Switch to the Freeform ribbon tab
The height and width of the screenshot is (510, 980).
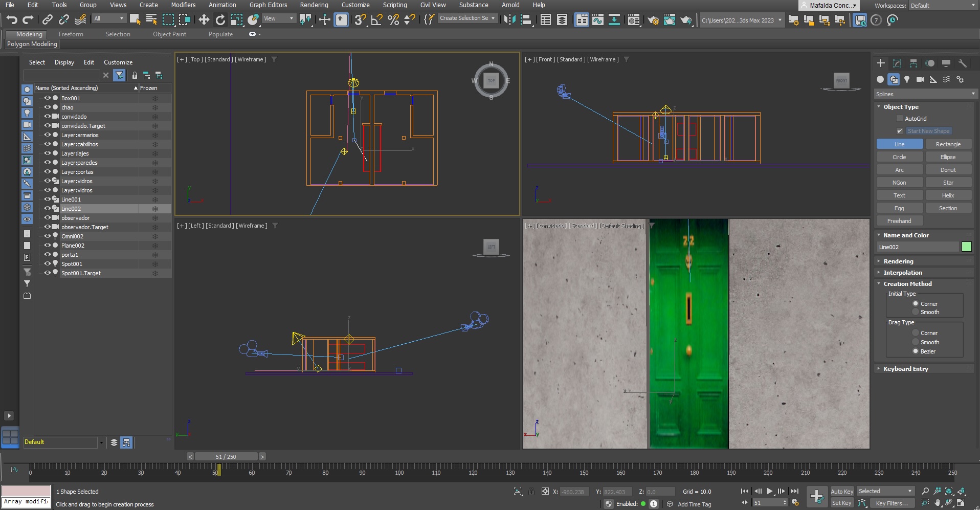[71, 34]
